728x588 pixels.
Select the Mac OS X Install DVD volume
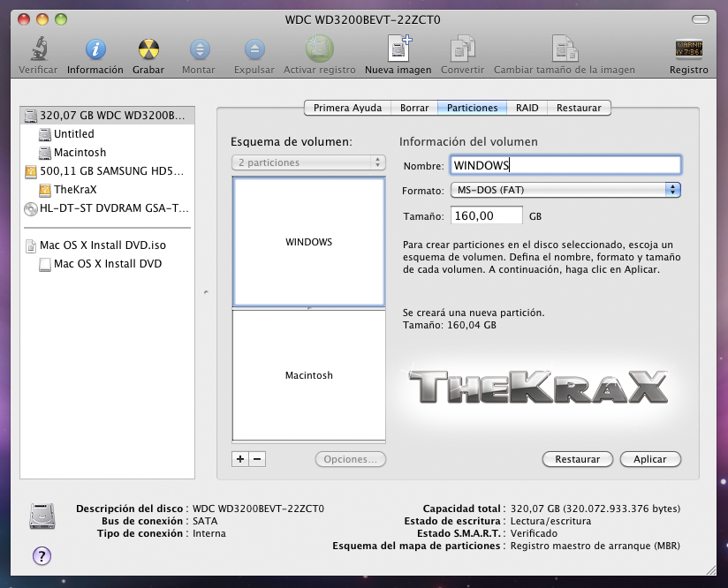[x=107, y=264]
